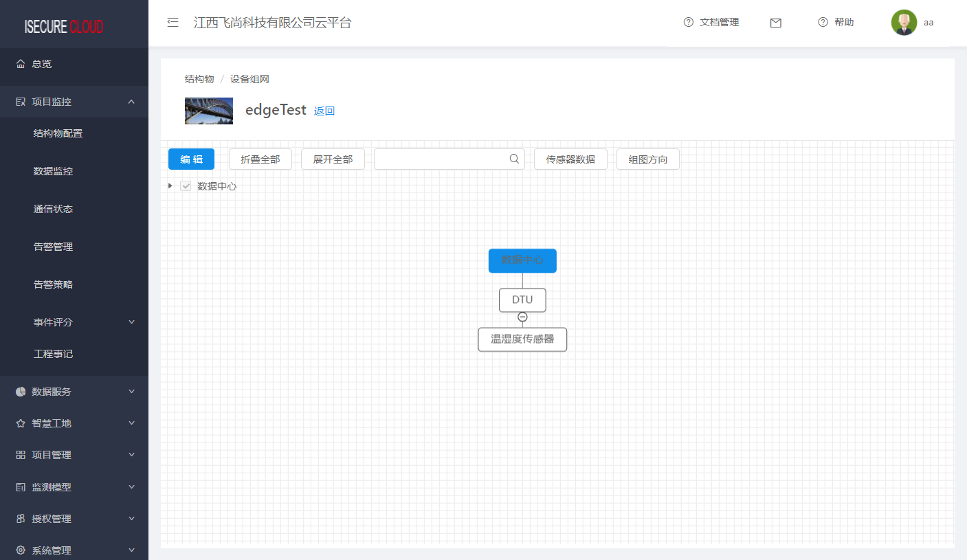Collapse the 项目监控 sidebar section
Viewport: 967px width, 560px height.
pos(131,102)
